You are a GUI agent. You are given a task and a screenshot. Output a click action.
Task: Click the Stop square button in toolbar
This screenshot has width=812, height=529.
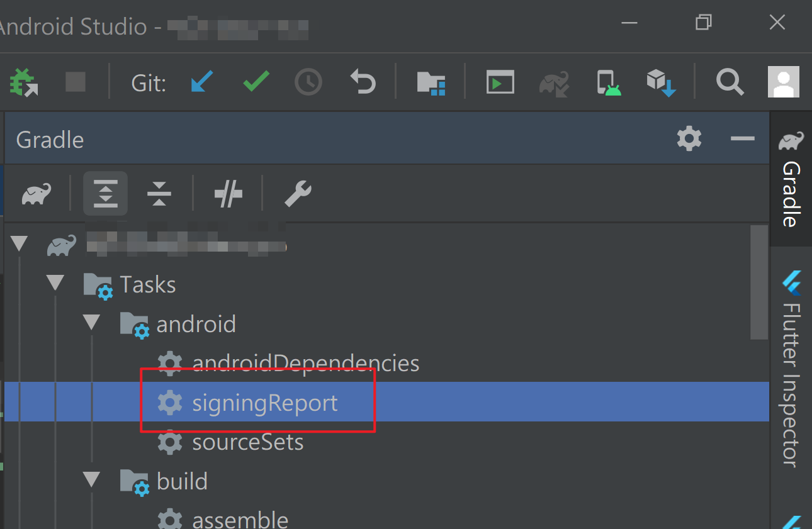point(76,82)
